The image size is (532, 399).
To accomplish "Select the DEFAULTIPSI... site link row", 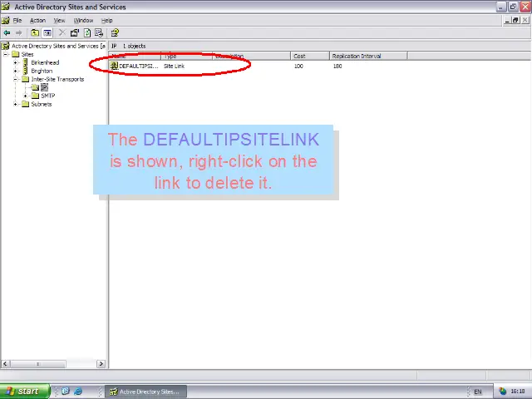I will [x=258, y=66].
